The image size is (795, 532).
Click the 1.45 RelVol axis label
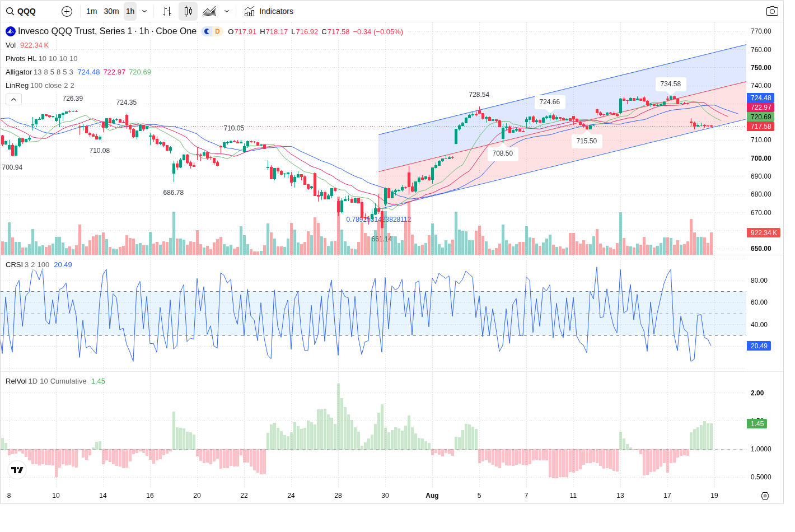point(757,424)
